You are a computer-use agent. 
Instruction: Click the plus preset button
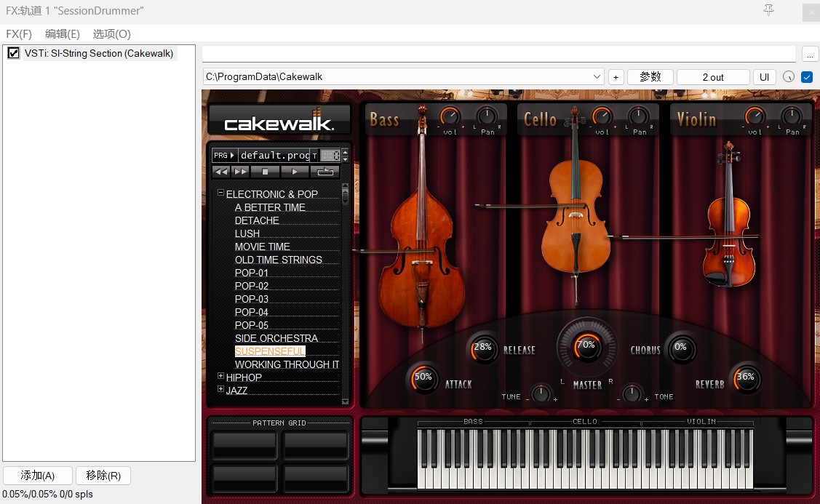[x=616, y=77]
